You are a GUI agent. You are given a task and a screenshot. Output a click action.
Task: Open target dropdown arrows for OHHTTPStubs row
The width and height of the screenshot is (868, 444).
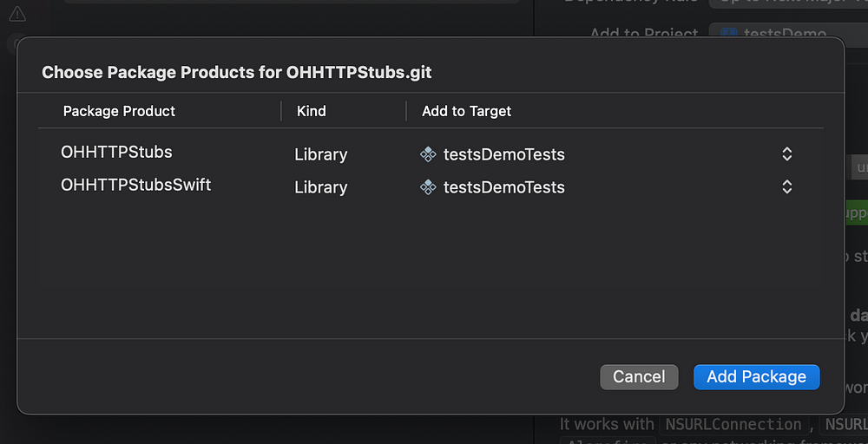(x=786, y=154)
